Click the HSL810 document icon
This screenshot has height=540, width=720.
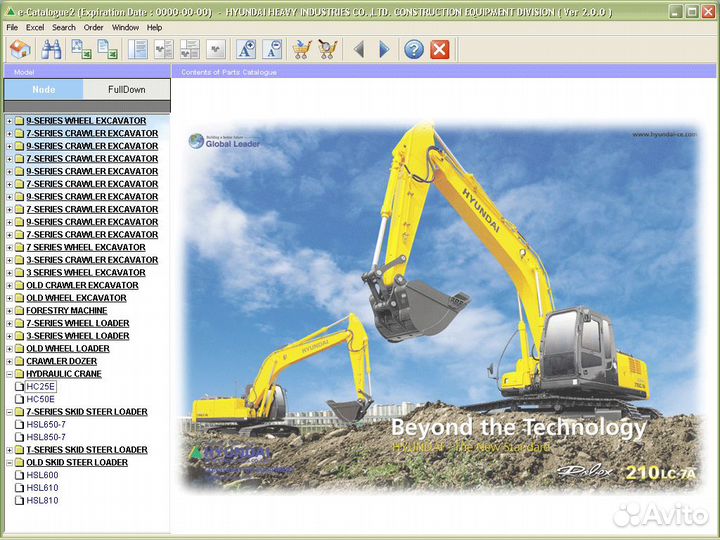[19, 501]
